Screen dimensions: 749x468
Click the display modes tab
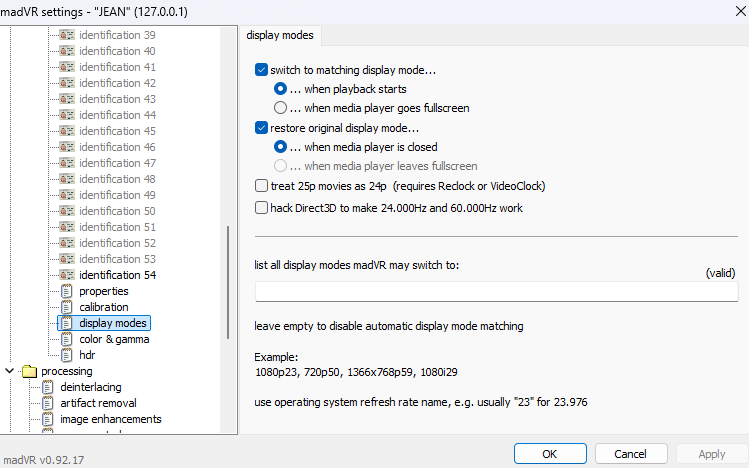coord(279,36)
